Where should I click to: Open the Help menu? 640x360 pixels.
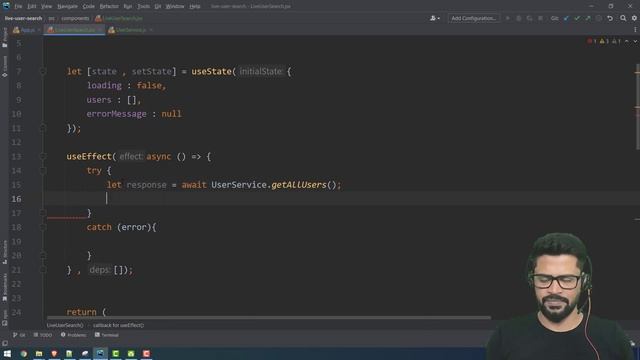coord(195,6)
